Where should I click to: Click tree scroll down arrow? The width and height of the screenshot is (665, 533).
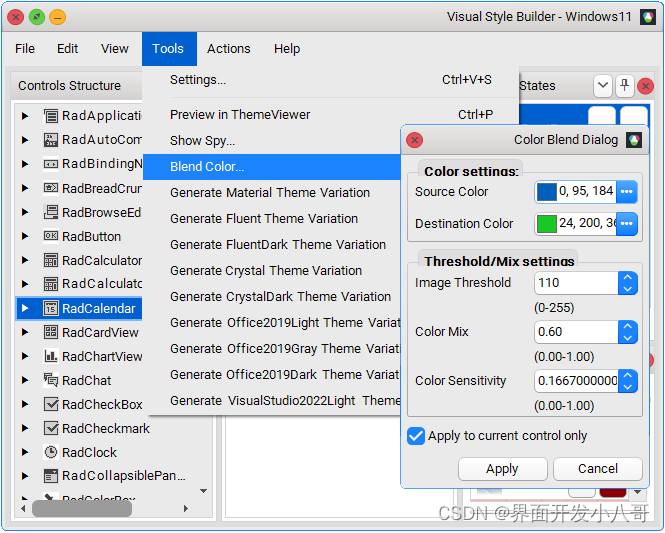coord(204,491)
